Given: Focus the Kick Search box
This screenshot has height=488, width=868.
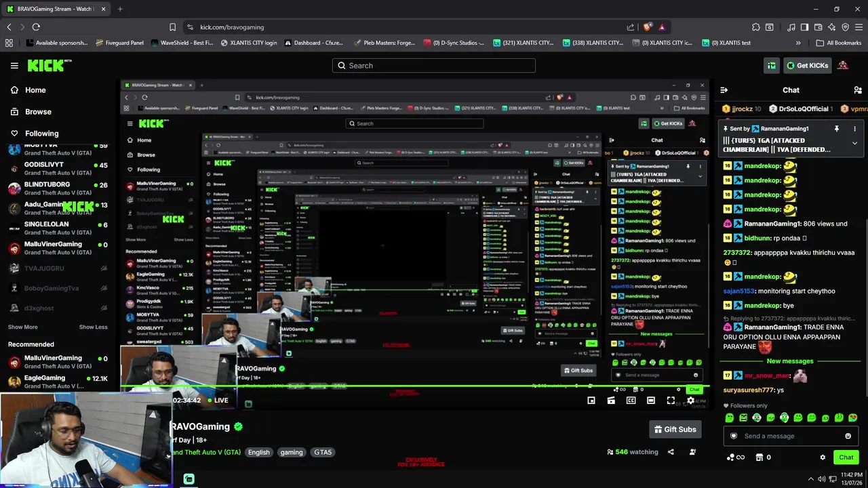Looking at the screenshot, I should coord(434,66).
